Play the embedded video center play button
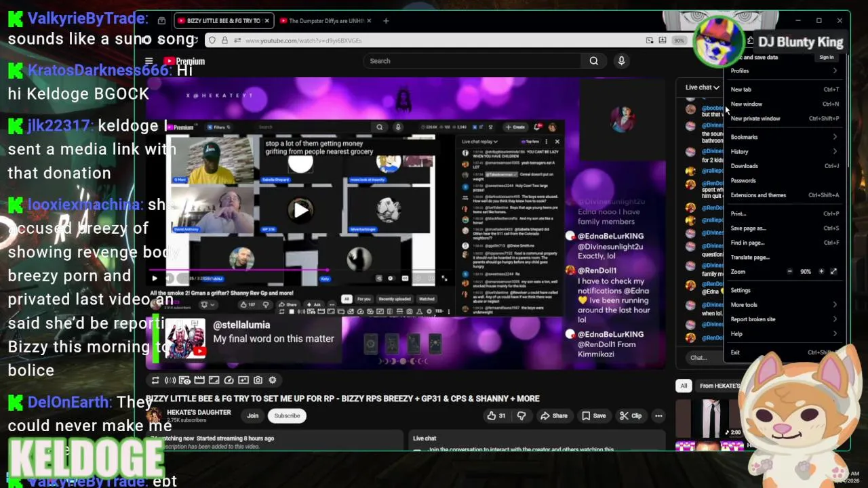This screenshot has width=868, height=488. (x=300, y=210)
